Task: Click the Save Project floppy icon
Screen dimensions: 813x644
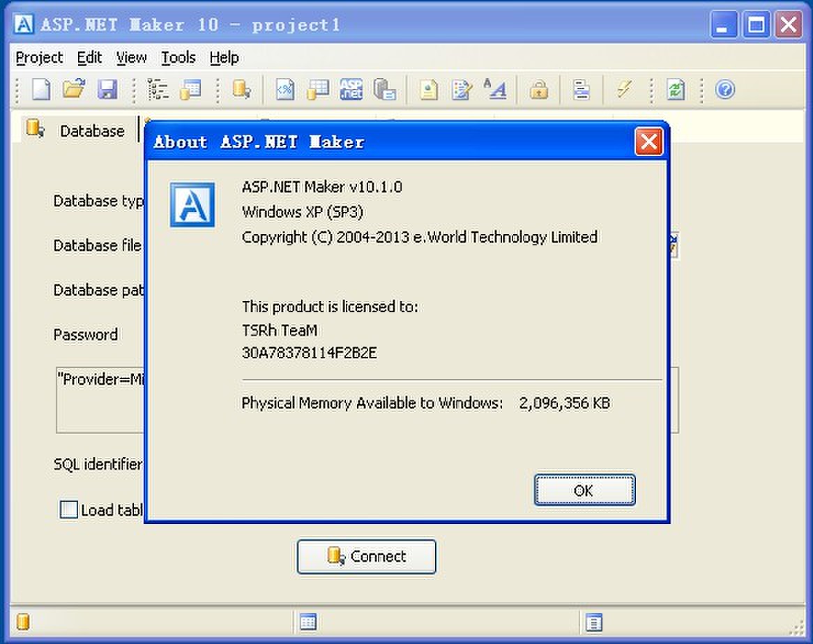Action: (x=107, y=89)
